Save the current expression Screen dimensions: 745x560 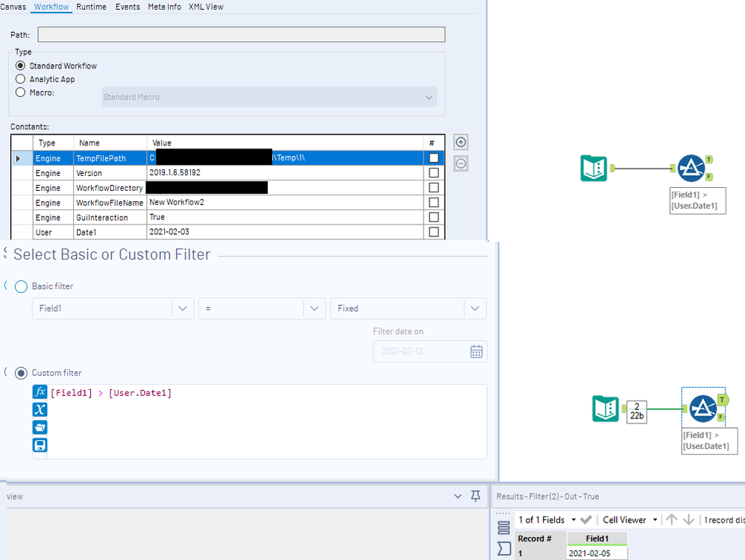pyautogui.click(x=40, y=445)
